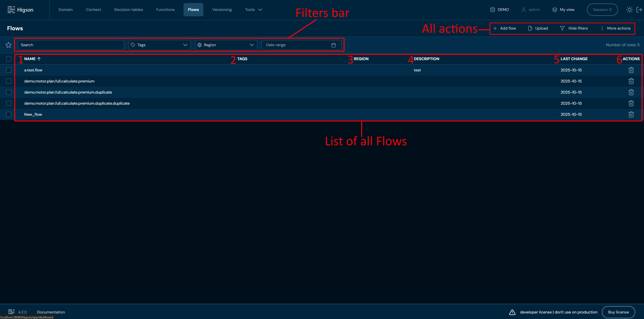Viewport: 644px width, 319px height.
Task: Select checkbox for a.test.flow
Action: (9, 70)
